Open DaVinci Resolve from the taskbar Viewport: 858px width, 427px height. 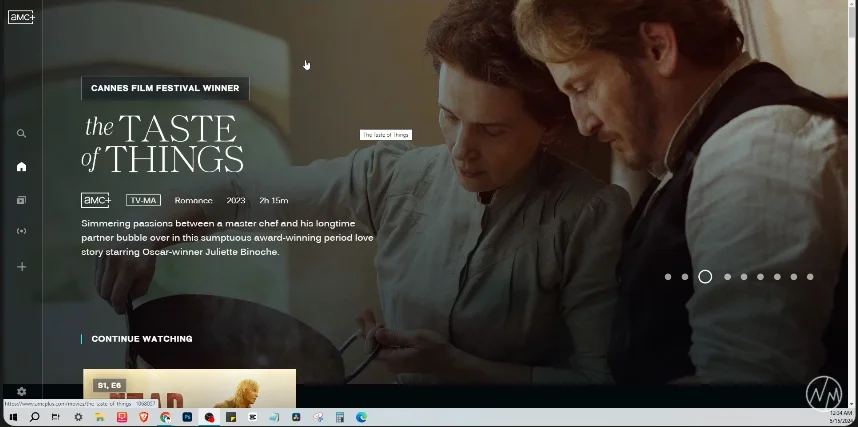pos(296,417)
